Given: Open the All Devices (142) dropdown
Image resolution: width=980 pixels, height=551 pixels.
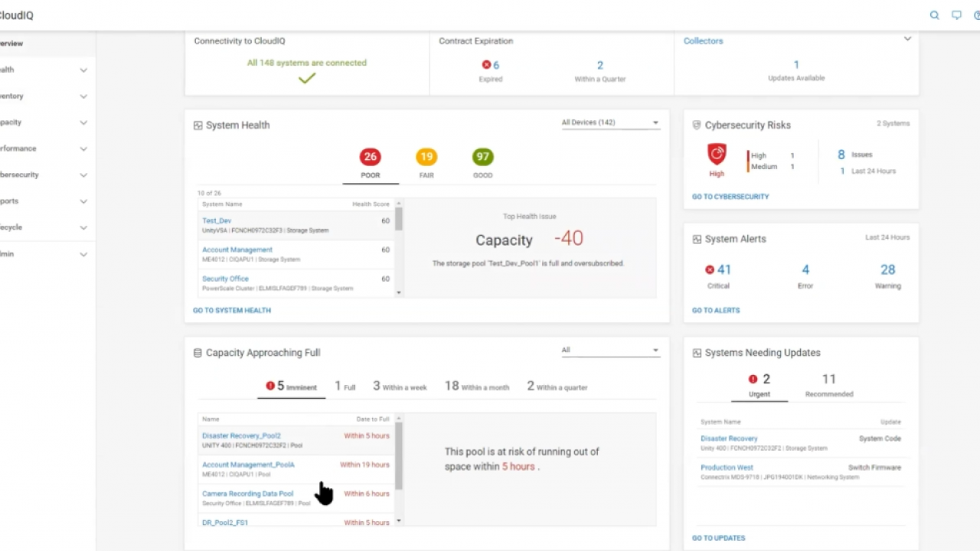Looking at the screenshot, I should click(x=610, y=122).
